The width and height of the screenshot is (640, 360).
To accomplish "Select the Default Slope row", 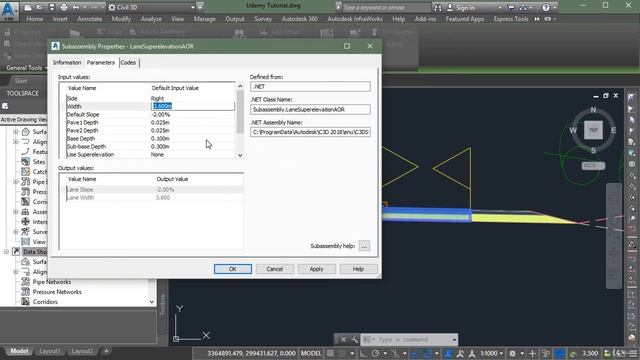I will (x=150, y=114).
